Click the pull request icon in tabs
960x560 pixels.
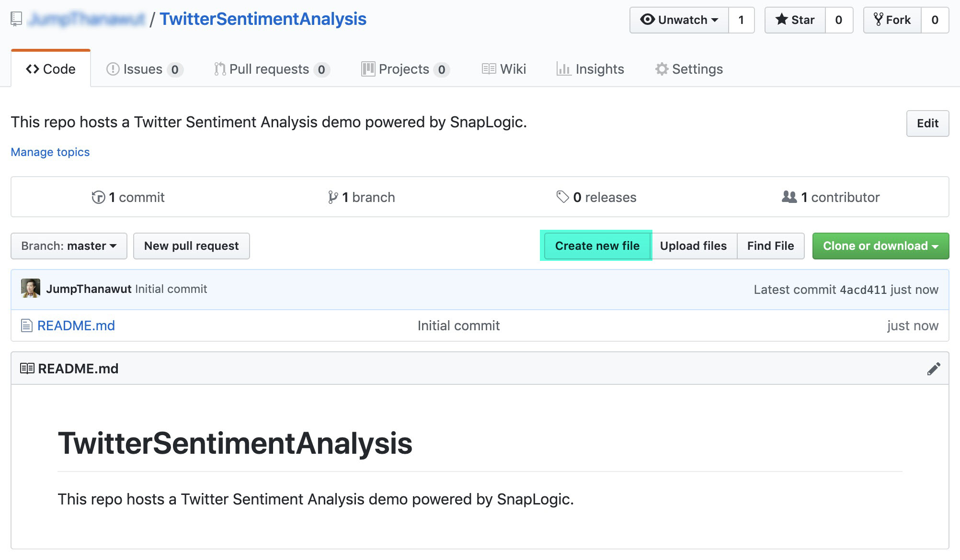tap(220, 69)
